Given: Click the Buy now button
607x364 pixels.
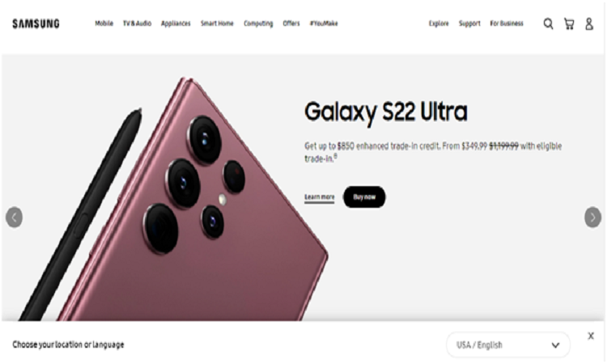Looking at the screenshot, I should pyautogui.click(x=364, y=197).
